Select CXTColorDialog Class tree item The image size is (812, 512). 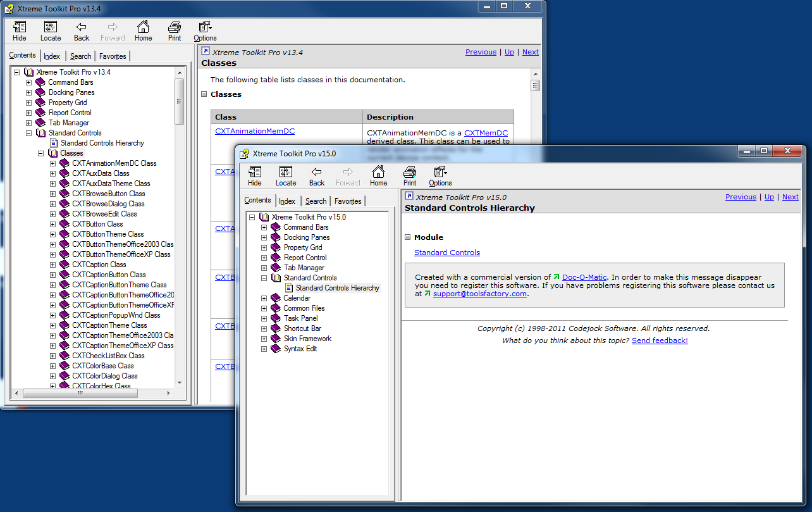coord(104,376)
